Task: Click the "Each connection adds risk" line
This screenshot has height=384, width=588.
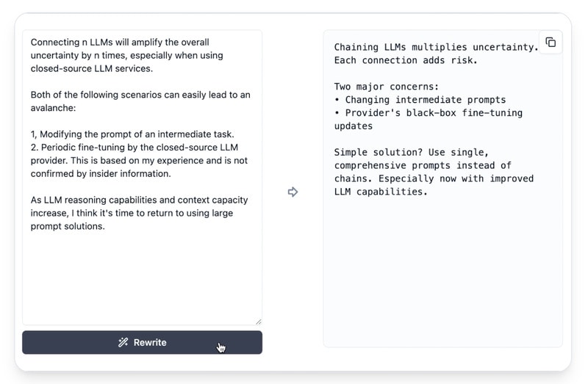Action: pos(406,60)
